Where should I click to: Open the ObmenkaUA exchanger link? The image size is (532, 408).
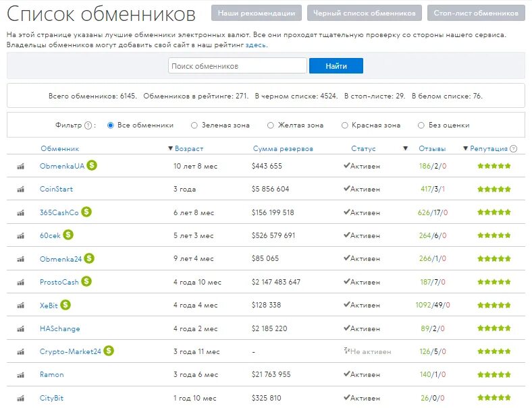[x=61, y=166]
